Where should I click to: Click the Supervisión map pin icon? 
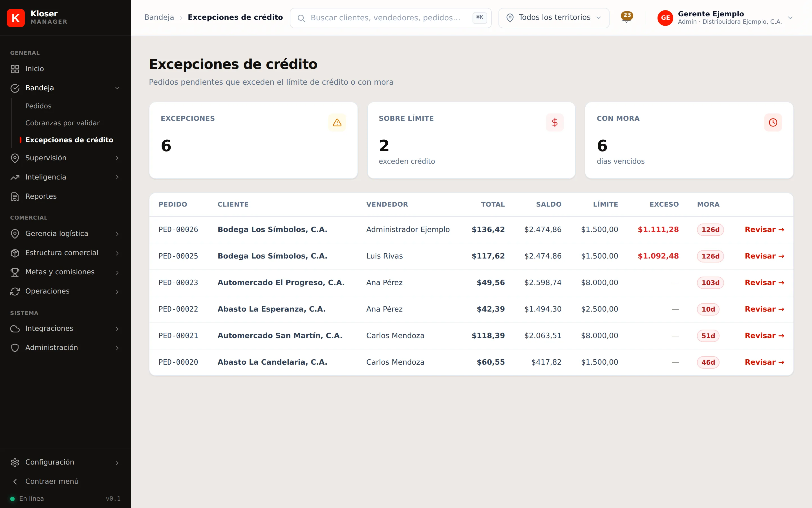tap(15, 158)
